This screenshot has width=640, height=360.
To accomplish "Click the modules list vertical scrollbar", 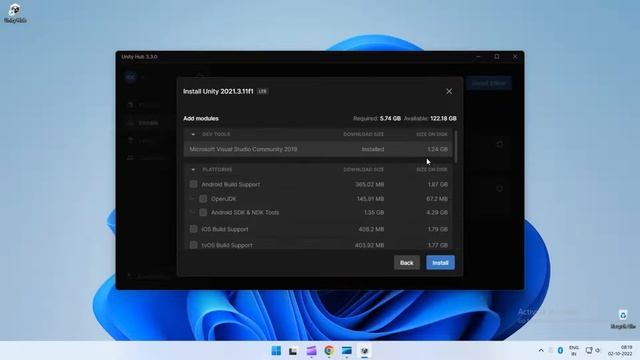I will (x=456, y=147).
